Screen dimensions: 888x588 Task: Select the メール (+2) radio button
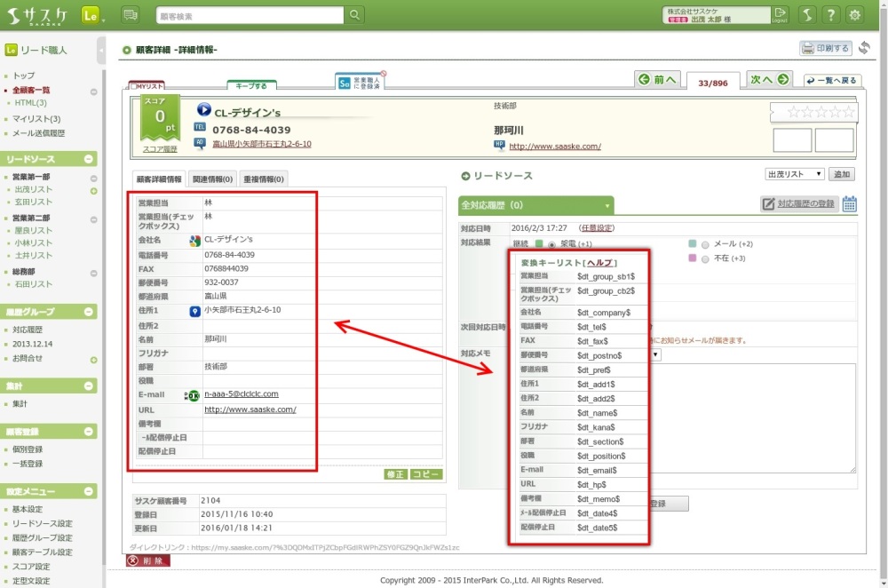click(706, 244)
